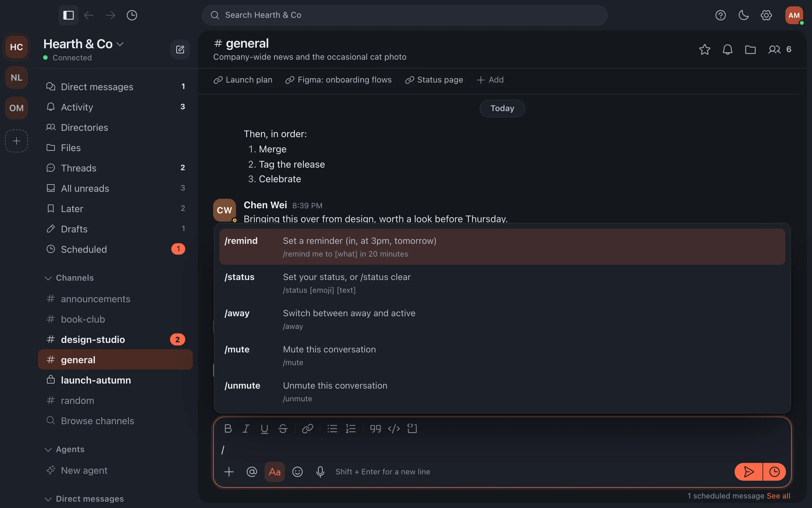Collapse the Direct messages section
This screenshot has width=812, height=508.
point(84,498)
